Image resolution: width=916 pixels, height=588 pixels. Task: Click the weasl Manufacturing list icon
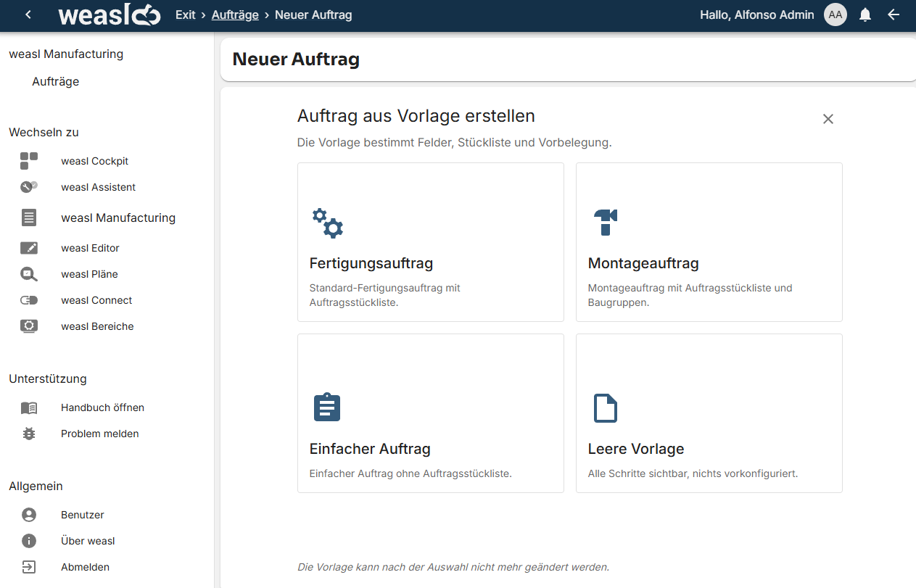[x=29, y=218]
